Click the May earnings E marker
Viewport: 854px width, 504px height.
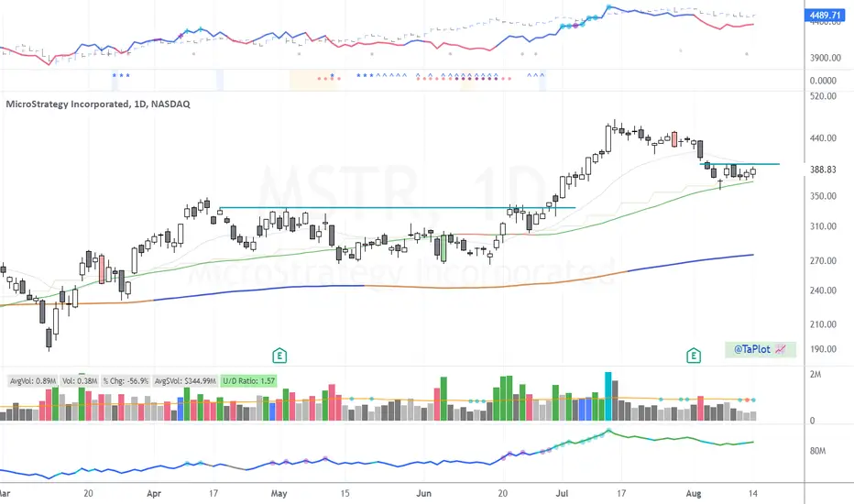coord(279,356)
